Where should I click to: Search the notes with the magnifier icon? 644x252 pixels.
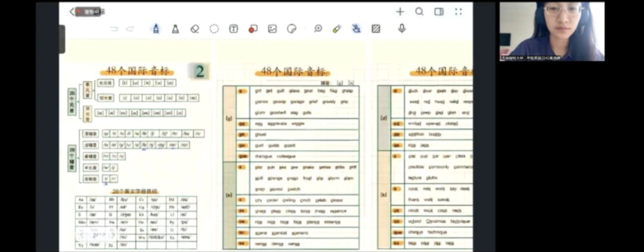pos(419,12)
